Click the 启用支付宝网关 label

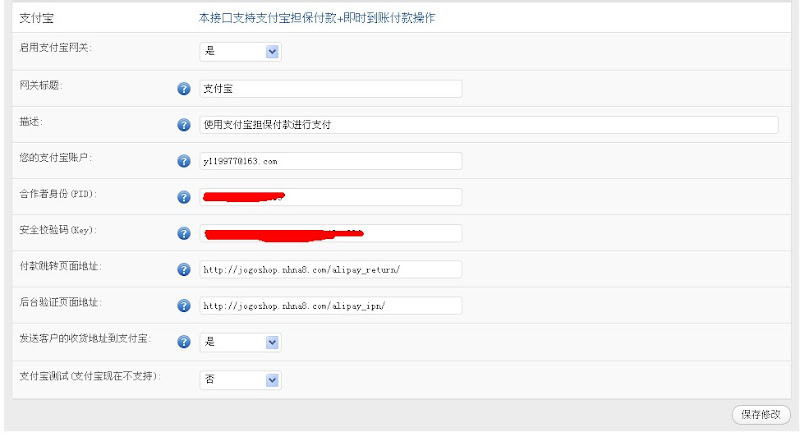pos(56,48)
